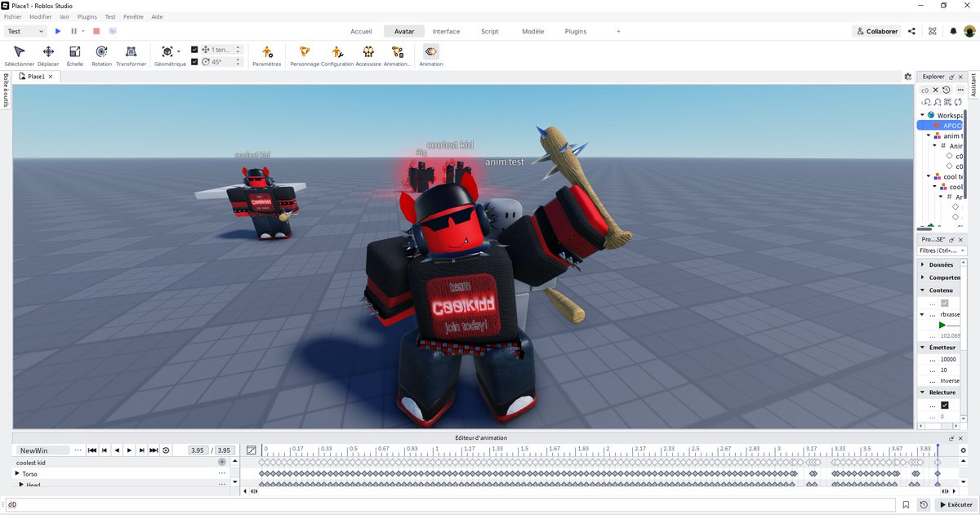Screen dimensions: 980x519
Task: Open the Personnage tool
Action: pyautogui.click(x=305, y=55)
